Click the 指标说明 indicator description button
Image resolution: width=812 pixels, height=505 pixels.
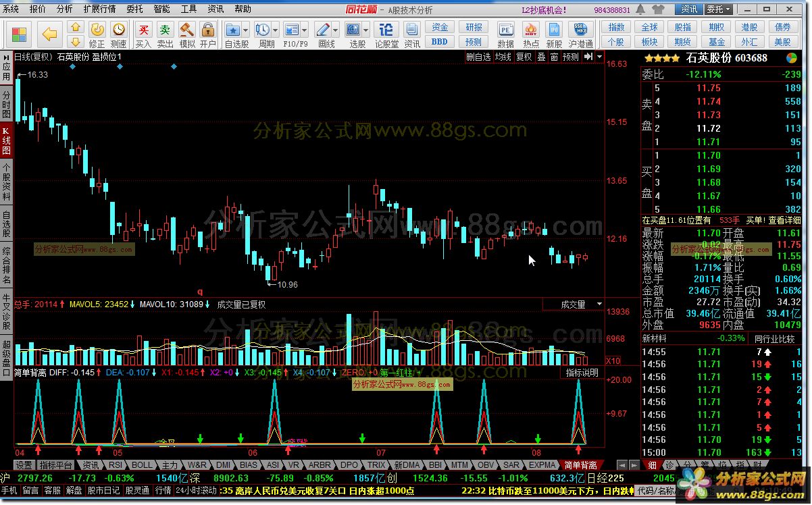coord(582,373)
